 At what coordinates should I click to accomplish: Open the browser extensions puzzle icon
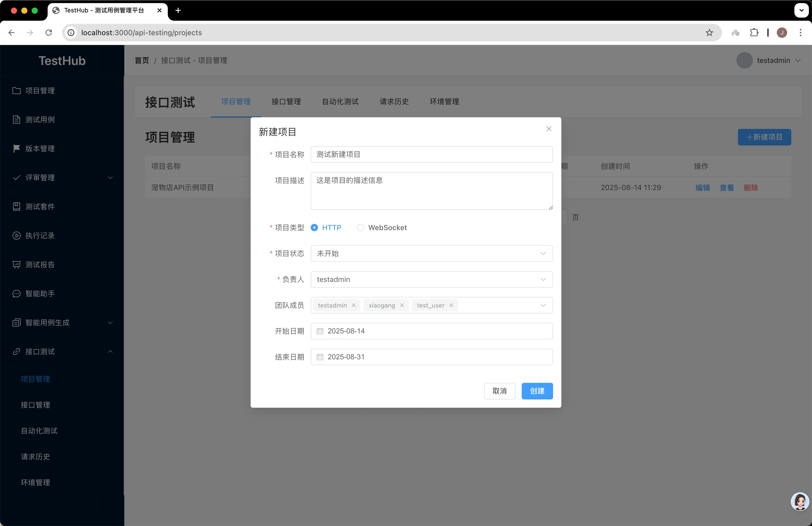coord(754,33)
